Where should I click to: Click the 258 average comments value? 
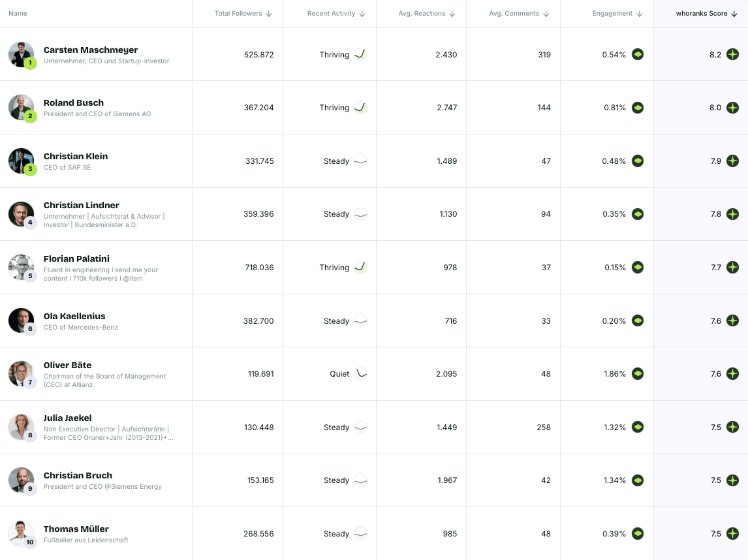click(544, 428)
